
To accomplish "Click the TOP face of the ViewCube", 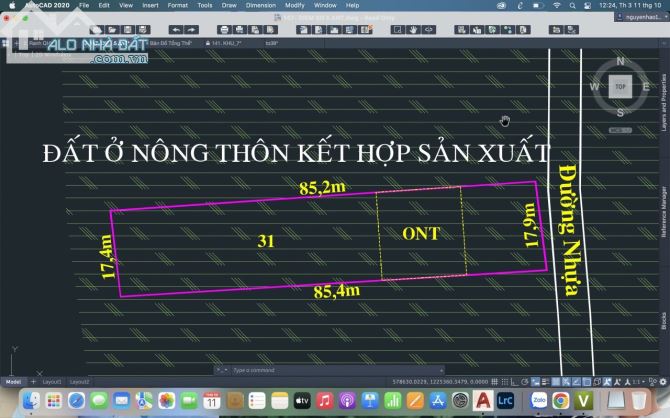I will point(620,87).
